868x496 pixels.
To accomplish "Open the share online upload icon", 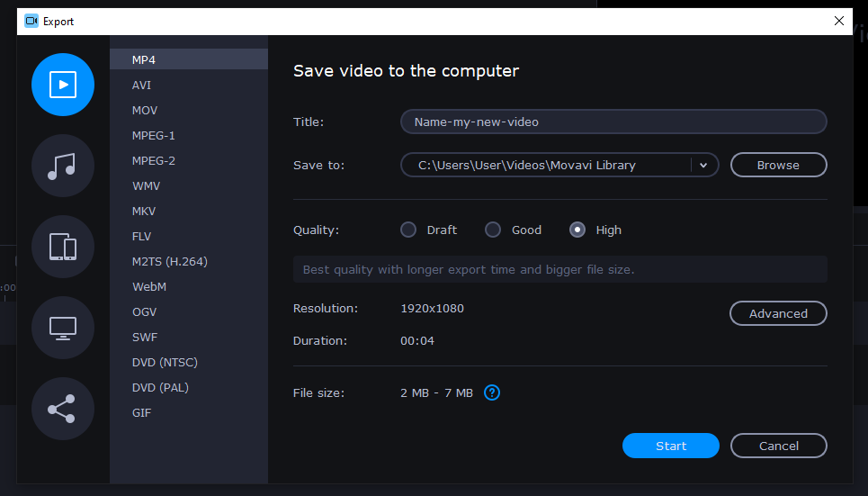I will coord(63,409).
